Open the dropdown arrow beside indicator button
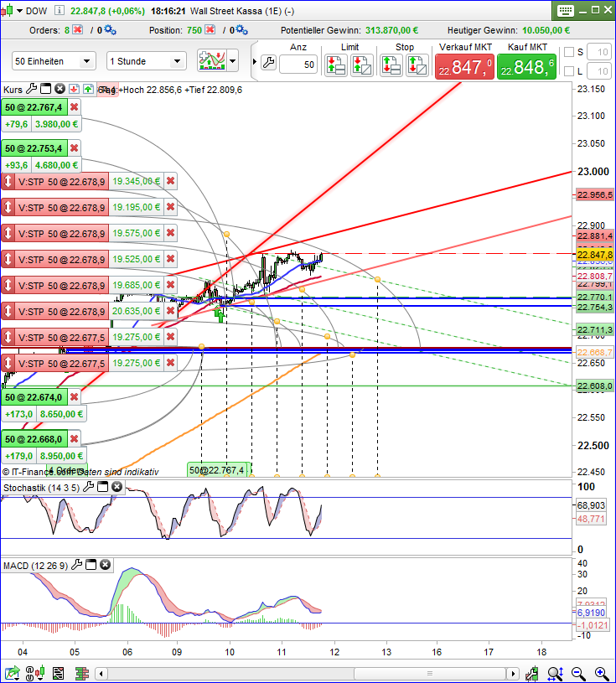 tap(233, 61)
